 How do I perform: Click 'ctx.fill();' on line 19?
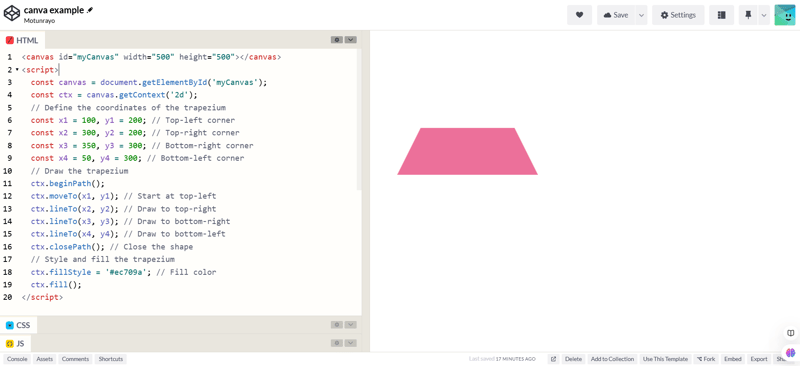56,285
